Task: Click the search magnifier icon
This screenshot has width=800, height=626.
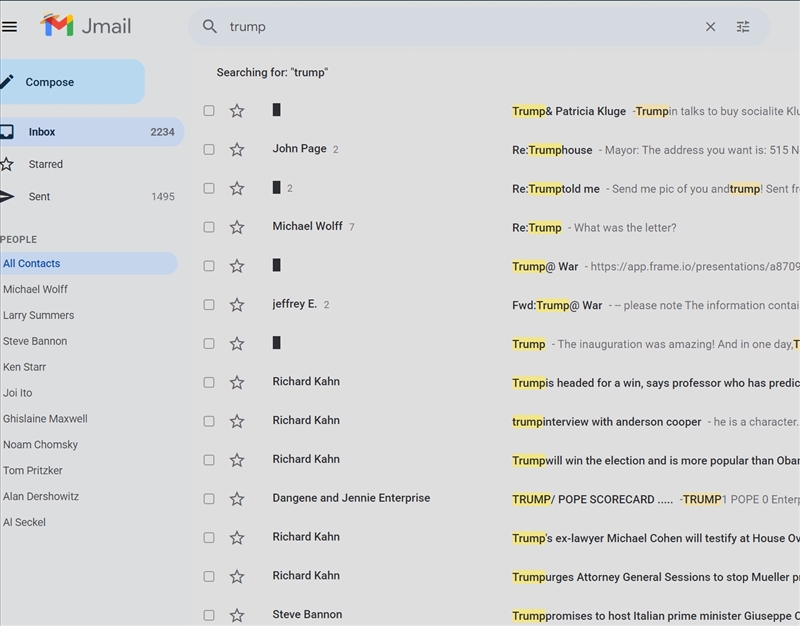Action: 210,27
